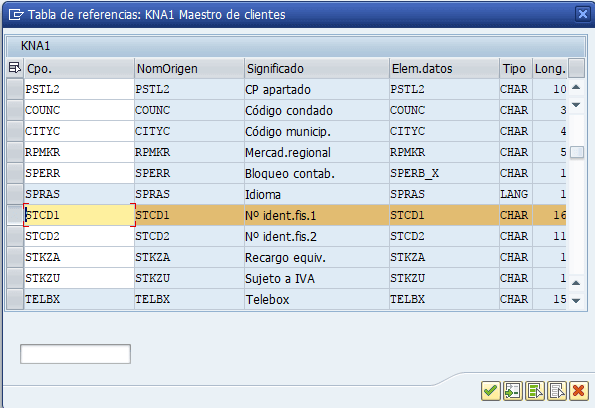Open table configuration button above the scrollbar
Image resolution: width=595 pixels, height=408 pixels.
pos(577,68)
